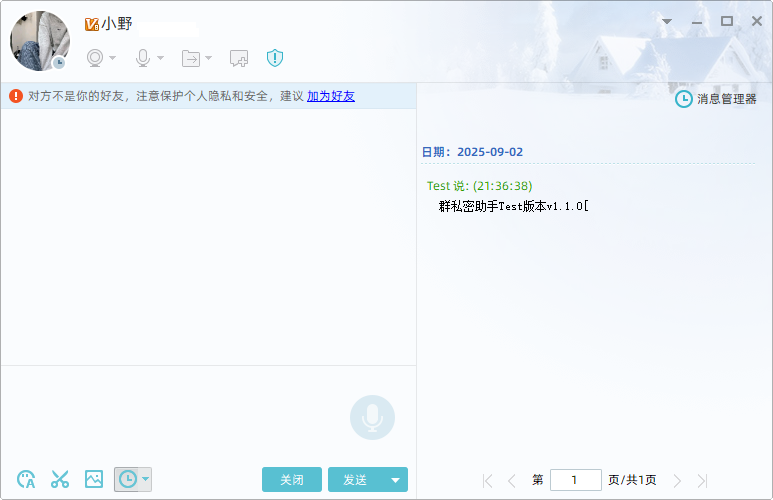Click the scissors screenshot tool
Screen dimensions: 773x500
pos(60,479)
